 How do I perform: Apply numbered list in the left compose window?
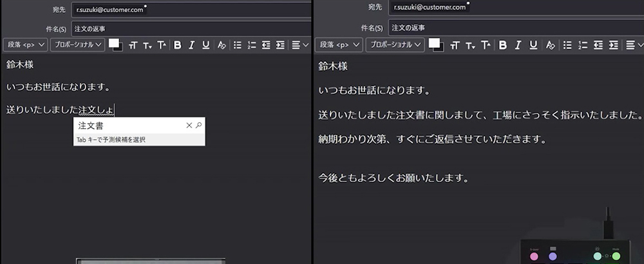click(x=252, y=45)
